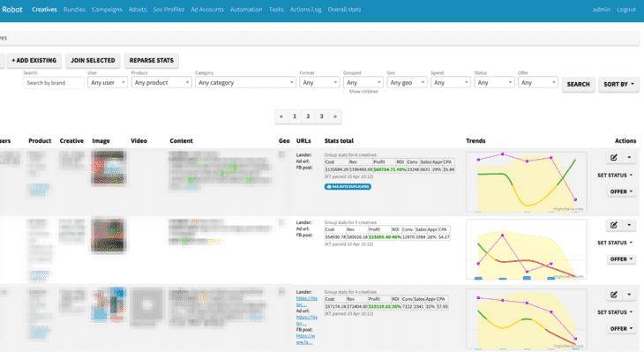Go to next page using » arrow

tap(335, 116)
